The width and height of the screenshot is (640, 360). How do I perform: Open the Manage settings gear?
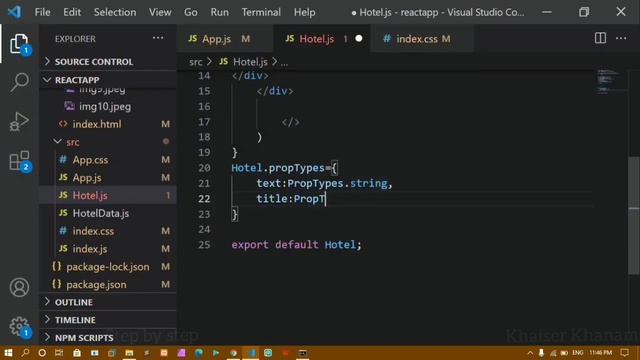coord(19,327)
